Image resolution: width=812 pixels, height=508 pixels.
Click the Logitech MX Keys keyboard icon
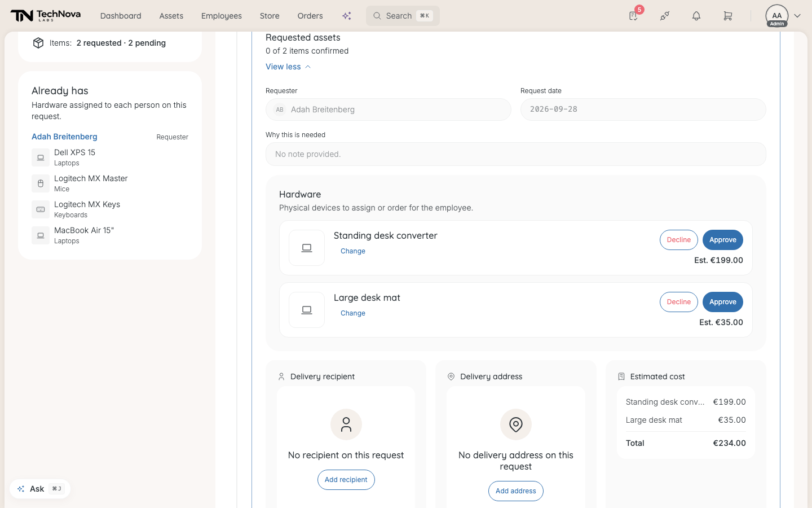click(41, 209)
